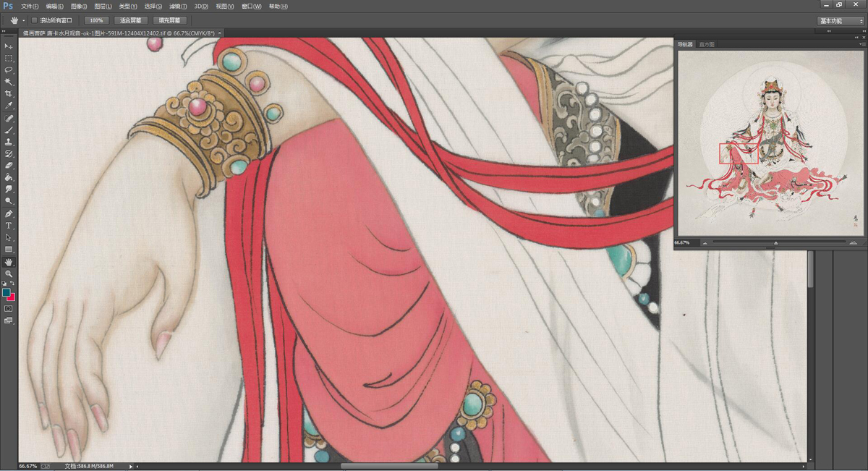Open the 编辑(E) menu
Screen dimensions: 868x471
pos(54,6)
